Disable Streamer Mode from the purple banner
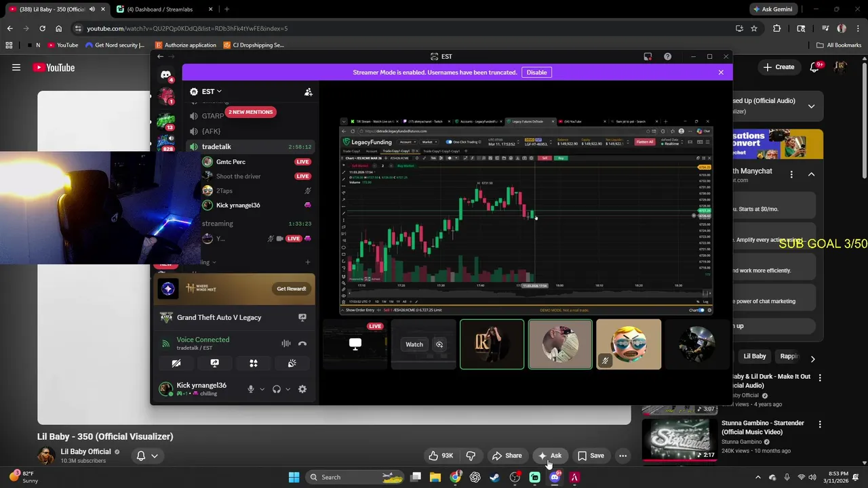 point(536,73)
